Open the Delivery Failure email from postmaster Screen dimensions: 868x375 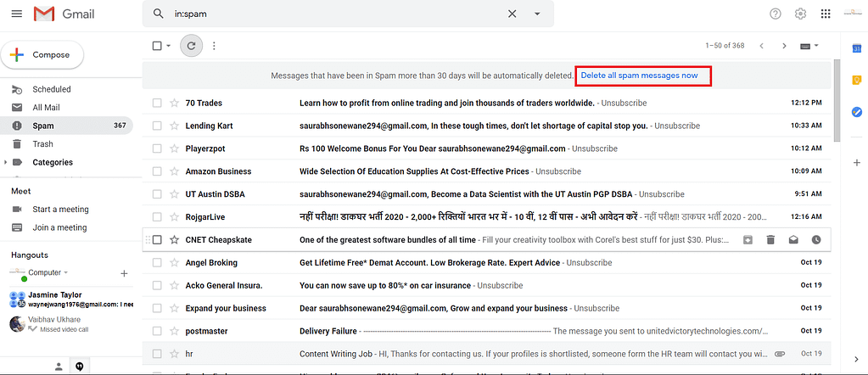486,331
